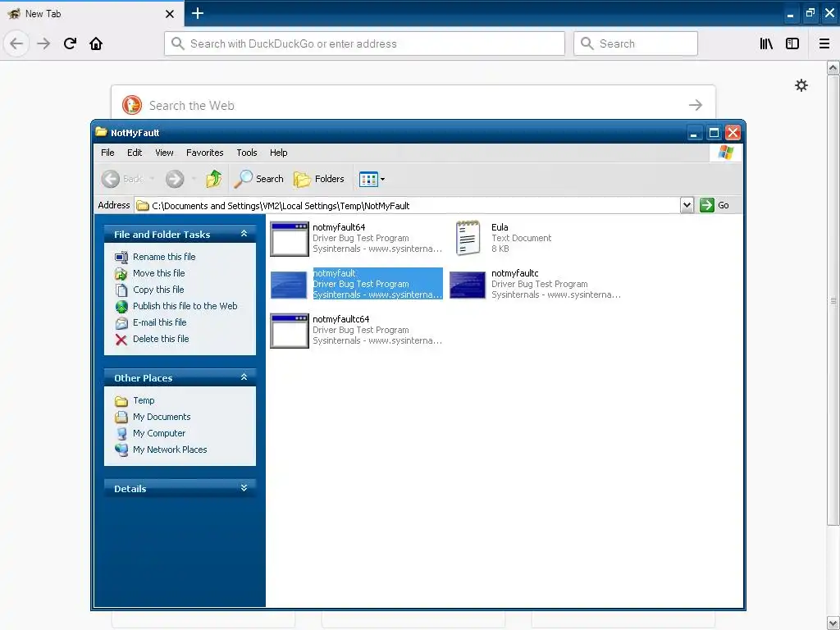The width and height of the screenshot is (840, 630).
Task: Open the Edit menu
Action: click(135, 153)
